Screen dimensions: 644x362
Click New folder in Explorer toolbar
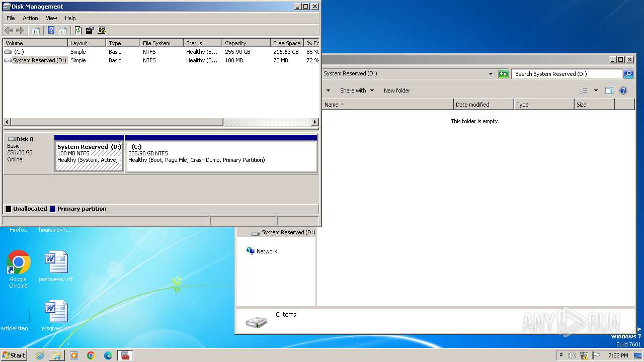pos(397,90)
